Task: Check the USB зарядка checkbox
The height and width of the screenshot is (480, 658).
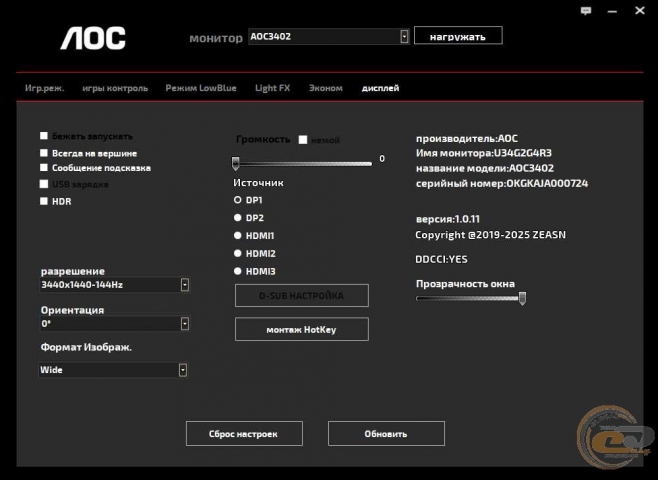Action: point(44,184)
